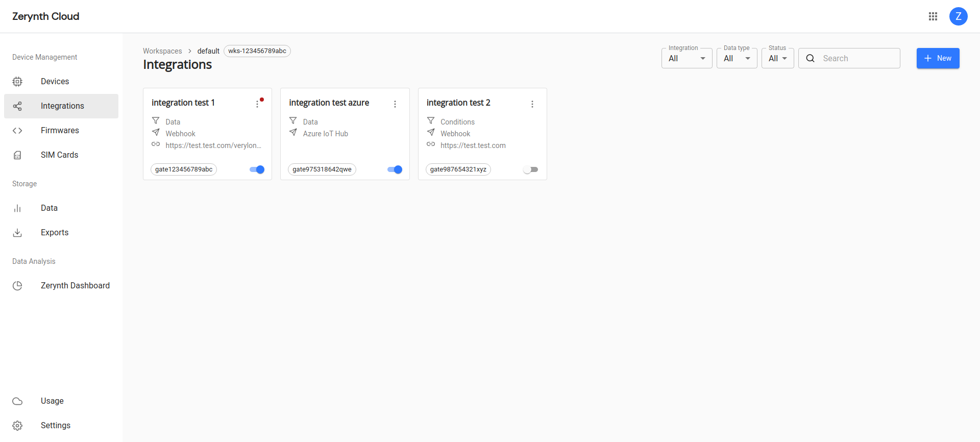Click the Zerynth Cloud logo
The image size is (980, 442).
(x=46, y=16)
